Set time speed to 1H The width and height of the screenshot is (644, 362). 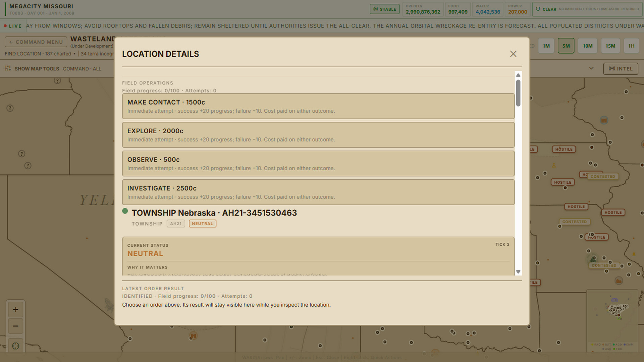point(631,46)
